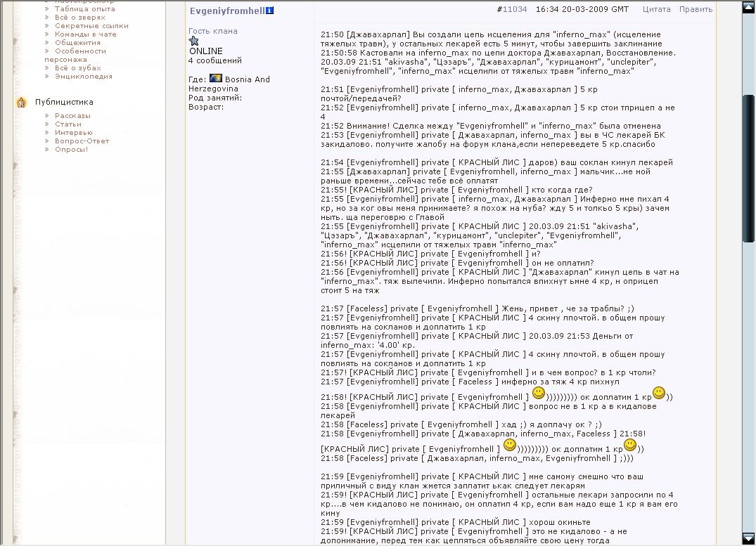Open post number 11034 permalink
The height and width of the screenshot is (546, 756).
click(515, 9)
